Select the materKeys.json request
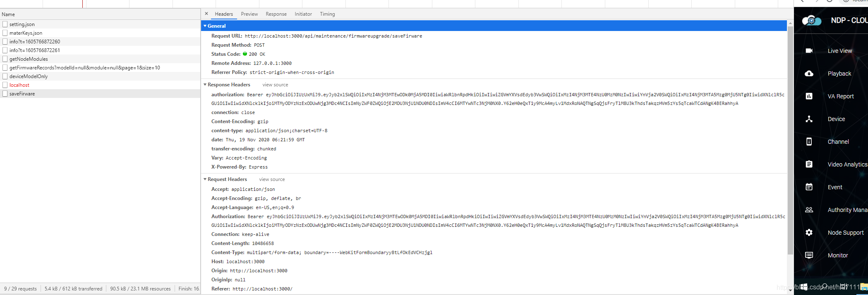Image resolution: width=868 pixels, height=295 pixels. [100, 33]
